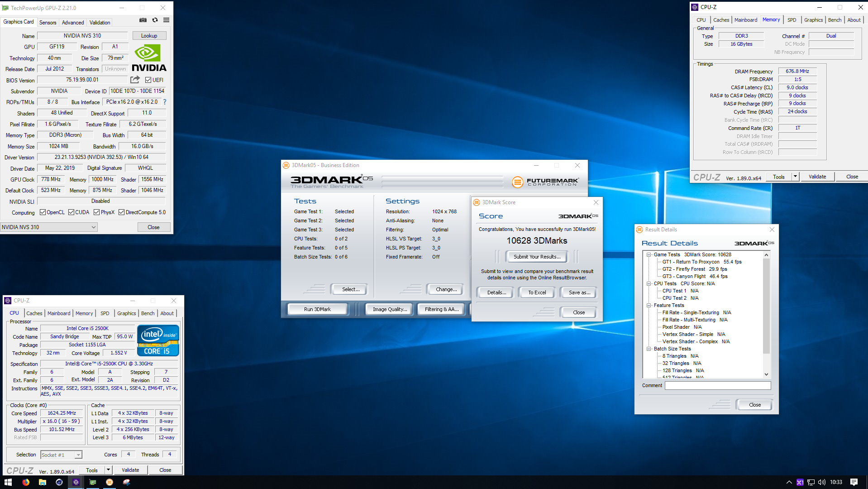Open Tools dropdown arrow in Memory CPU-Z window
This screenshot has height=489, width=868.
tap(795, 177)
